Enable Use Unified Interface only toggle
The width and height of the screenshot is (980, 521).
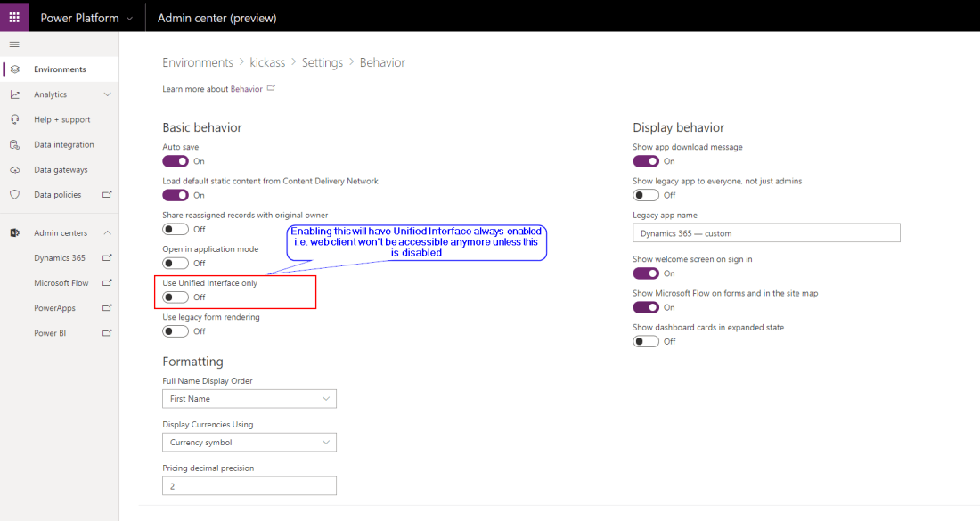(x=176, y=297)
